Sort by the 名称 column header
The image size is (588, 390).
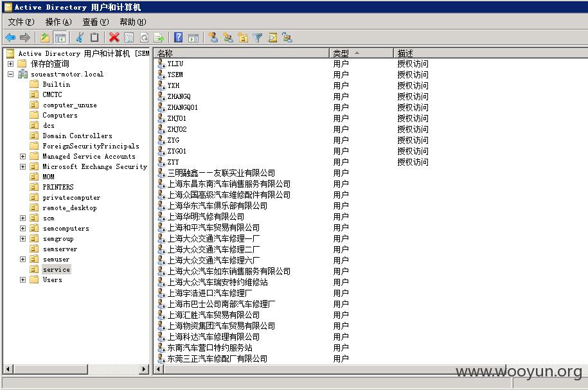[x=242, y=53]
